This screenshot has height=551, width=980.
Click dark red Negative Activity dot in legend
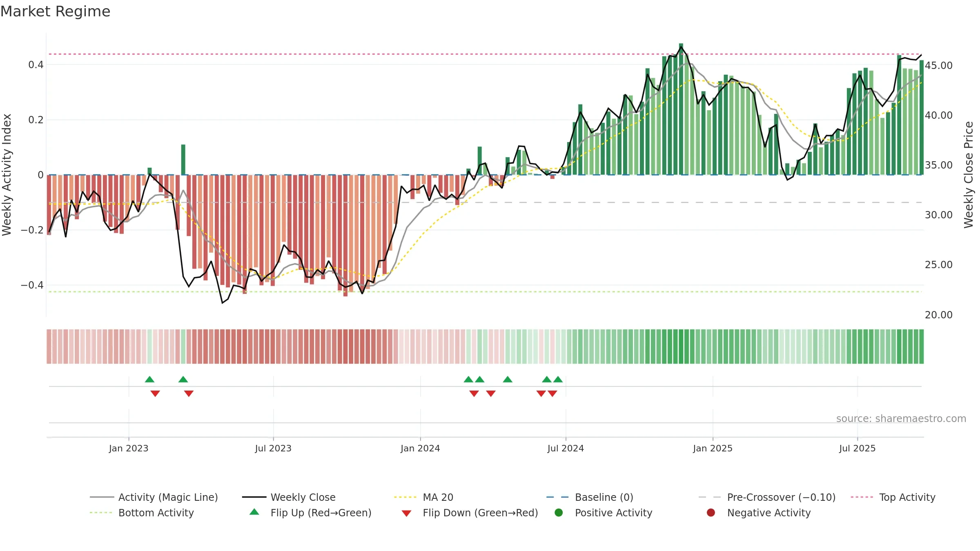[x=711, y=513]
